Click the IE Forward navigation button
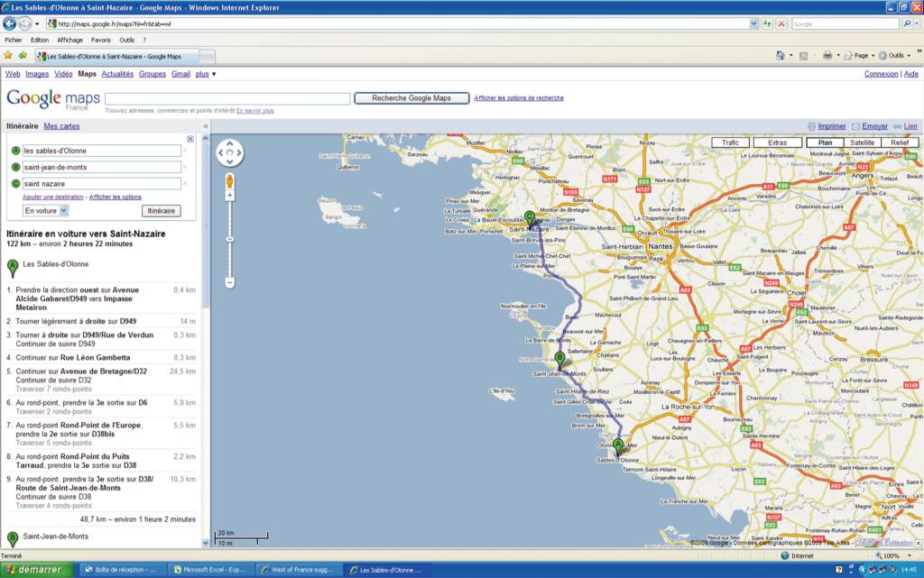Viewport: 924px width, 578px height. tap(24, 23)
